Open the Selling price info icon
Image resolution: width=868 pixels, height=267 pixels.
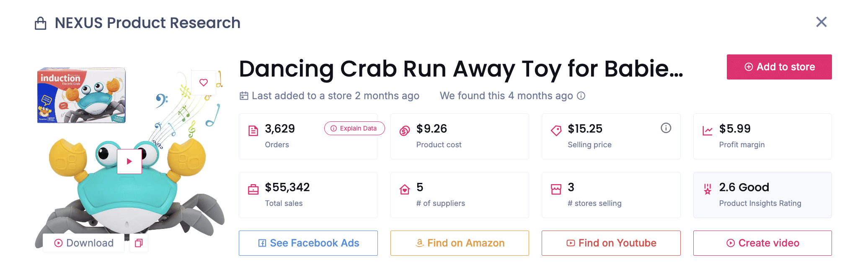[666, 128]
